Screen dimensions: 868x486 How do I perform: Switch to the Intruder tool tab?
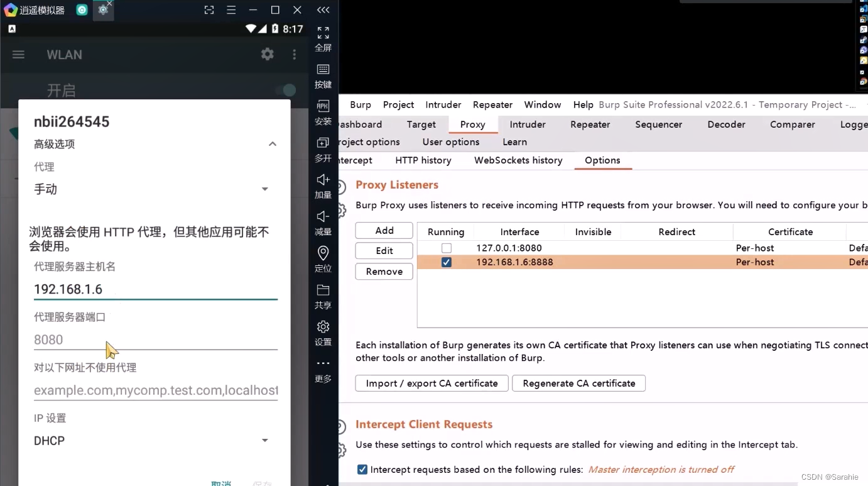(528, 124)
